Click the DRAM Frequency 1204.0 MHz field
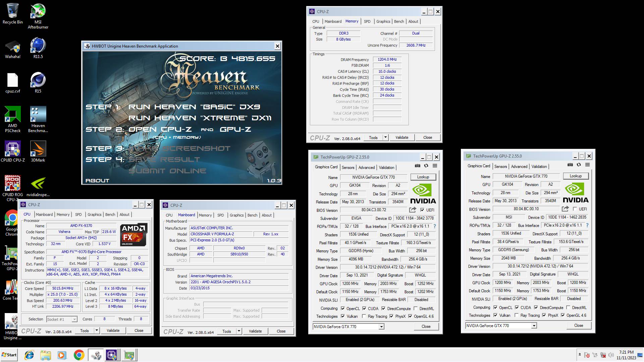Screen dimensions: 644x362 pos(387,59)
